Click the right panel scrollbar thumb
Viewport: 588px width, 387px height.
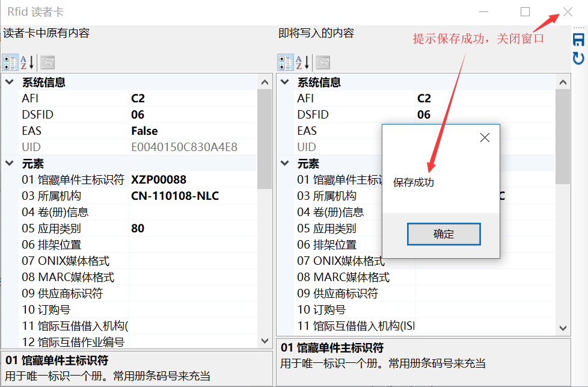click(x=563, y=137)
